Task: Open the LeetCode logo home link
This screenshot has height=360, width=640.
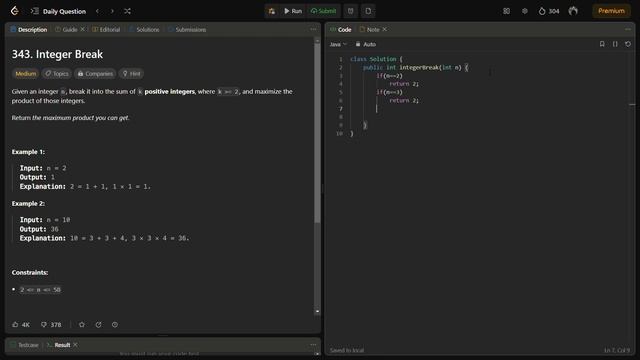Action: click(x=15, y=11)
